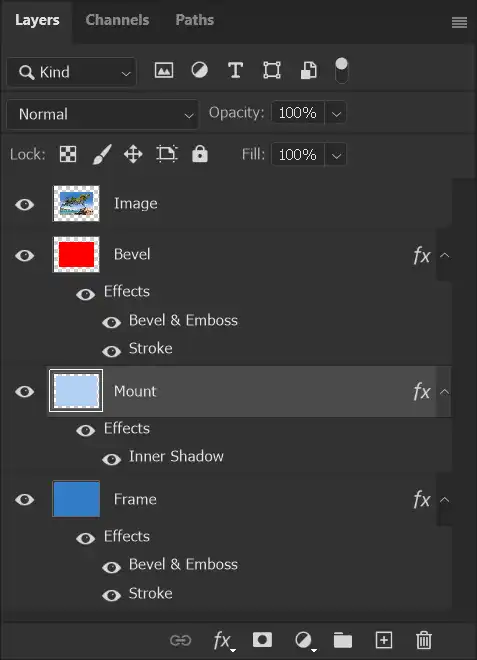
Task: Select the Image layer thumbnail
Action: click(x=76, y=204)
